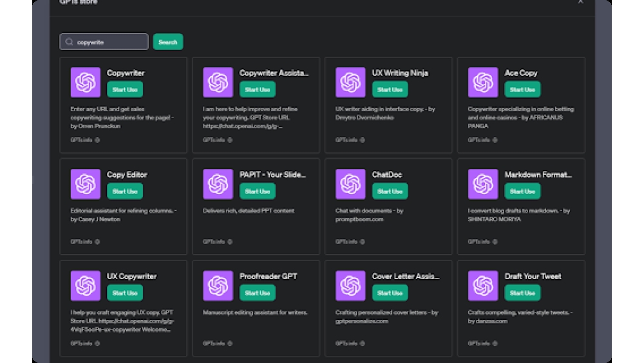Image resolution: width=644 pixels, height=363 pixels.
Task: Open GPTs info icon on Cover Letter card
Action: [x=362, y=343]
